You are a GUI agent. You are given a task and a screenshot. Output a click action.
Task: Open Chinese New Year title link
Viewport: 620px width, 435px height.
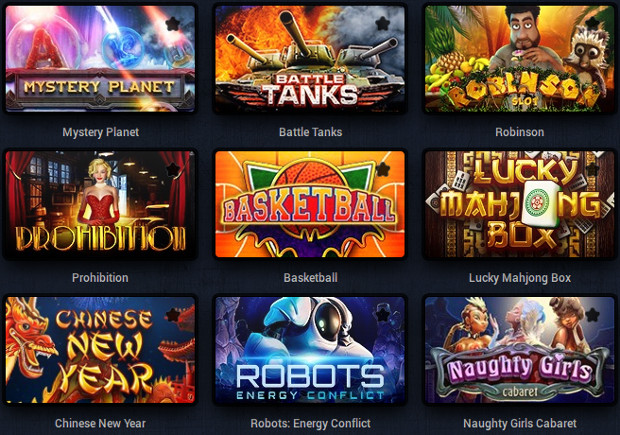[x=100, y=424]
